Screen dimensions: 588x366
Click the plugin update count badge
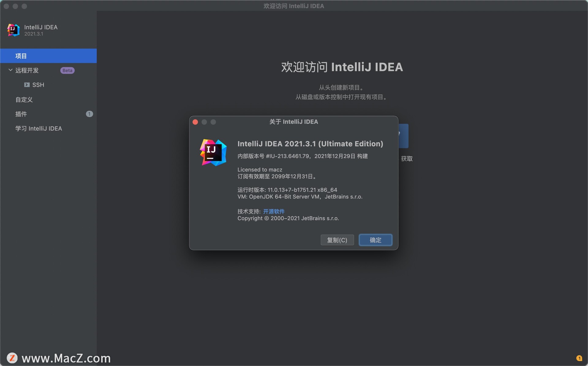[x=89, y=114]
